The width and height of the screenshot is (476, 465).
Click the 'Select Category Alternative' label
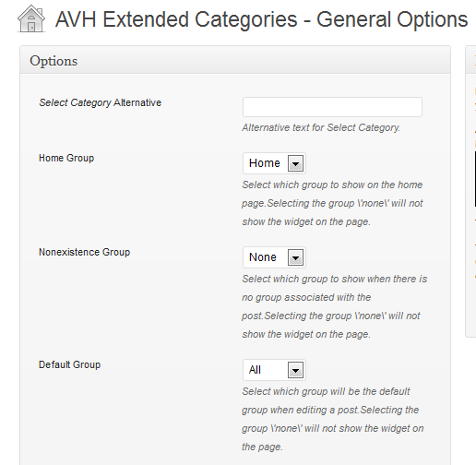tap(101, 102)
